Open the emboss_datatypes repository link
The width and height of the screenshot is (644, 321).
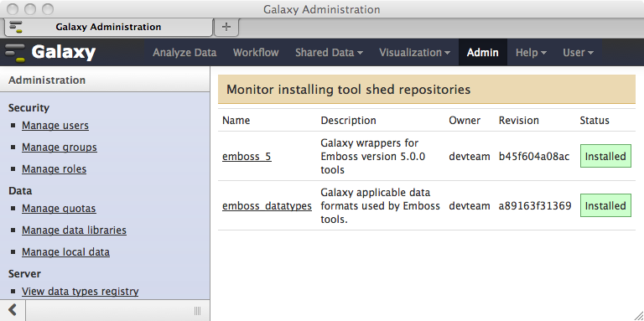(267, 205)
